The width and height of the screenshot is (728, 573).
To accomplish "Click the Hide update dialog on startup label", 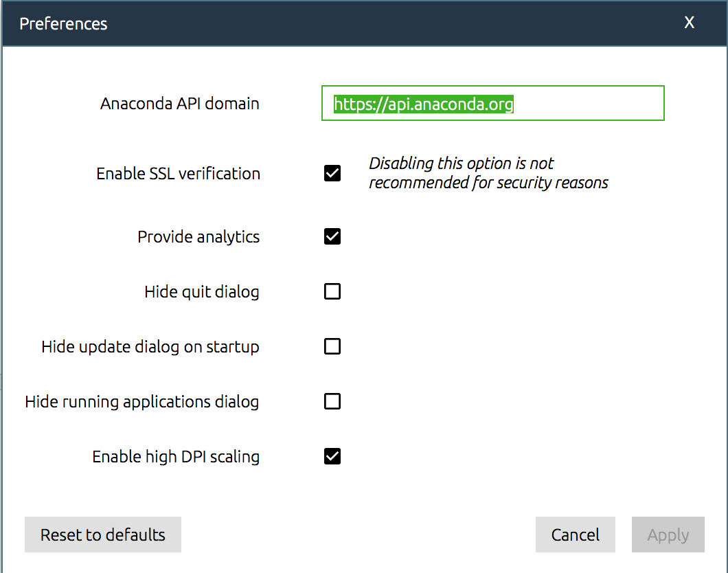I will pyautogui.click(x=150, y=347).
